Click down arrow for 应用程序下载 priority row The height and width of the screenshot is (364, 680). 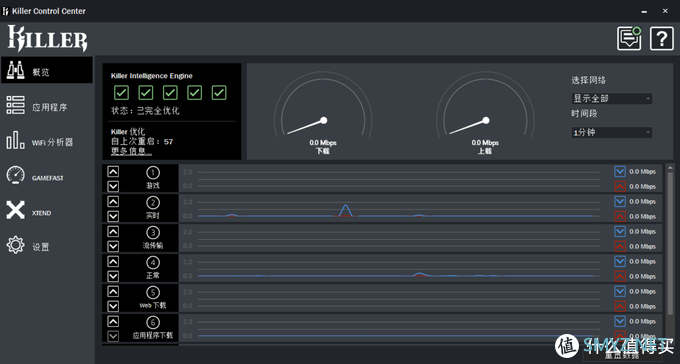click(x=113, y=336)
